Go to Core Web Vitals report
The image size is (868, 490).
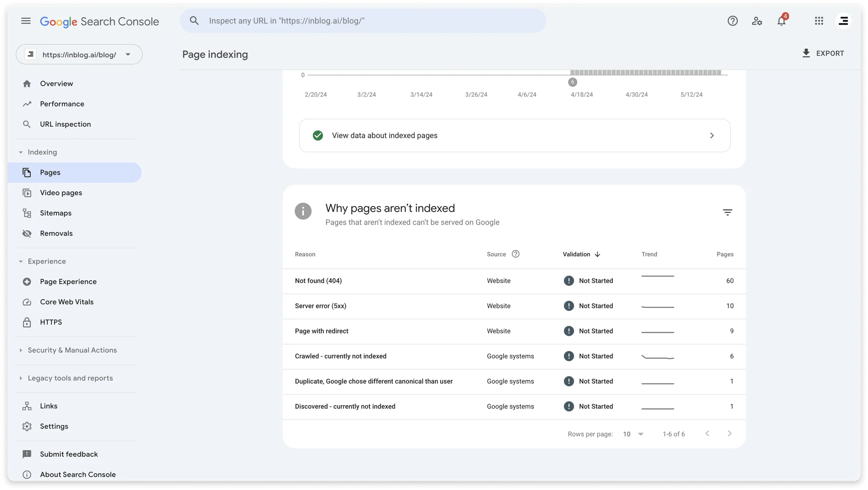click(66, 302)
